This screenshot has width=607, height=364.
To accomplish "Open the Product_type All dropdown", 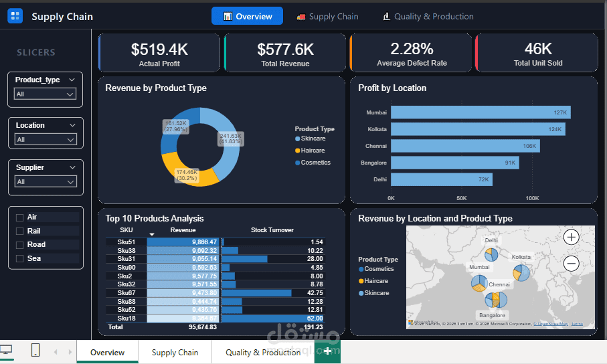I will 46,94.
